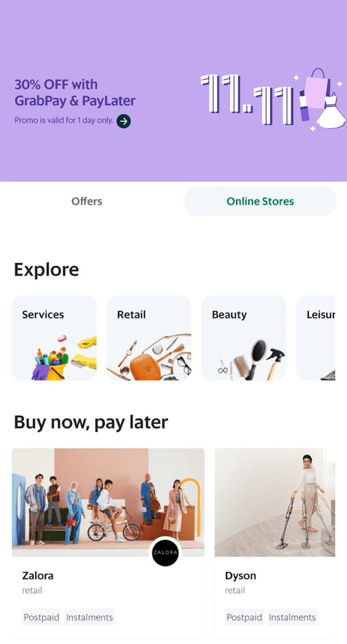Open the Beauty category tile
The width and height of the screenshot is (347, 644).
click(x=244, y=338)
